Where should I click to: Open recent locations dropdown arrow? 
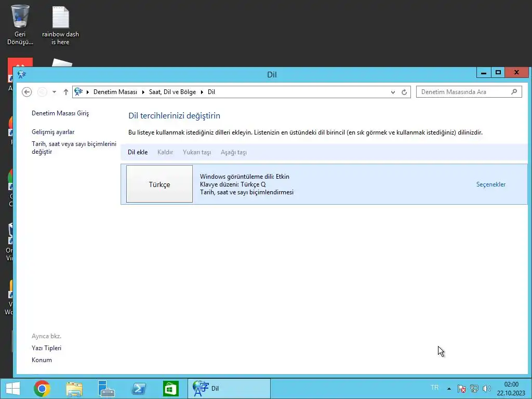point(54,92)
